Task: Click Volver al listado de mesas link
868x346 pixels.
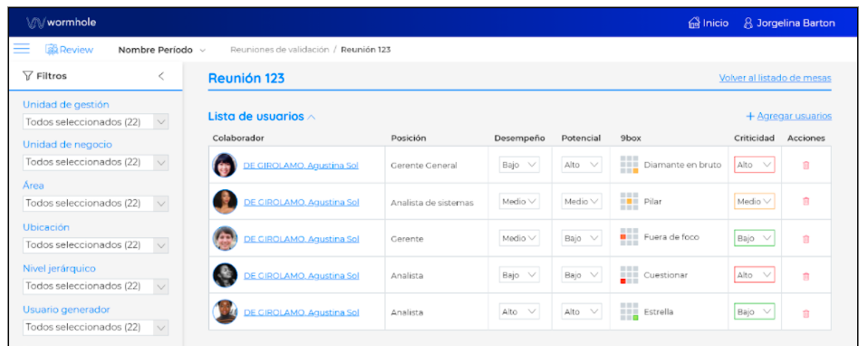Action: tap(775, 78)
